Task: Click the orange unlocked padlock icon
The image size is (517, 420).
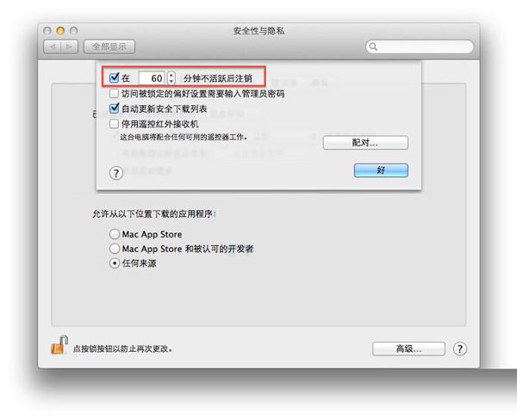Action: 59,345
